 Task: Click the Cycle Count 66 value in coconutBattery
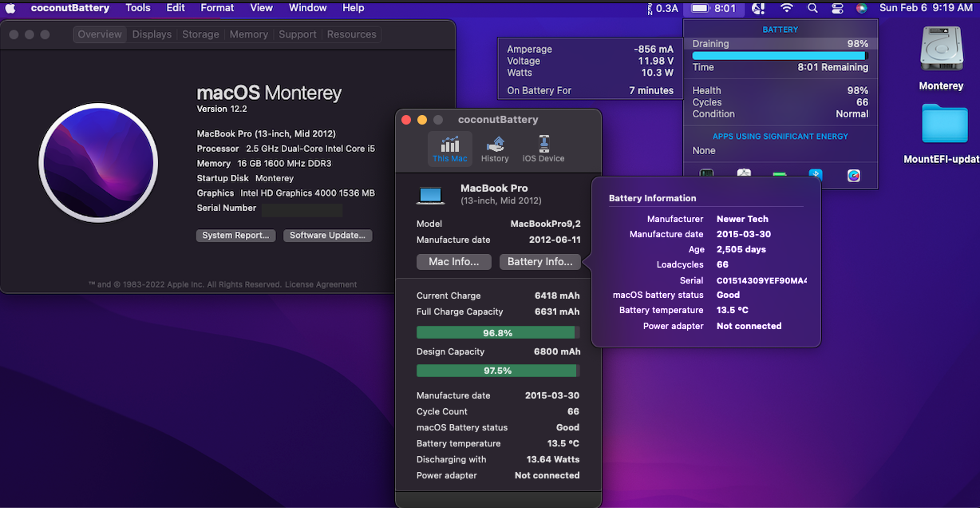tap(573, 411)
